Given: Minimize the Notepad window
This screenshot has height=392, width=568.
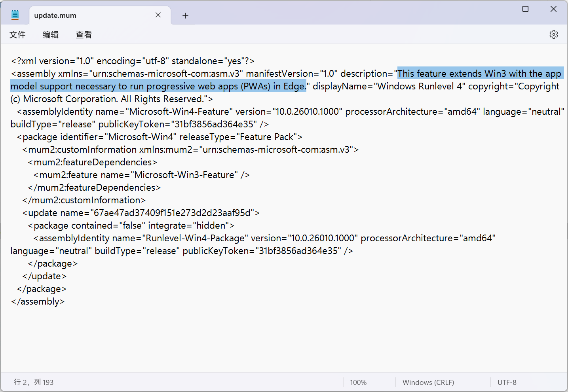Looking at the screenshot, I should pos(498,9).
